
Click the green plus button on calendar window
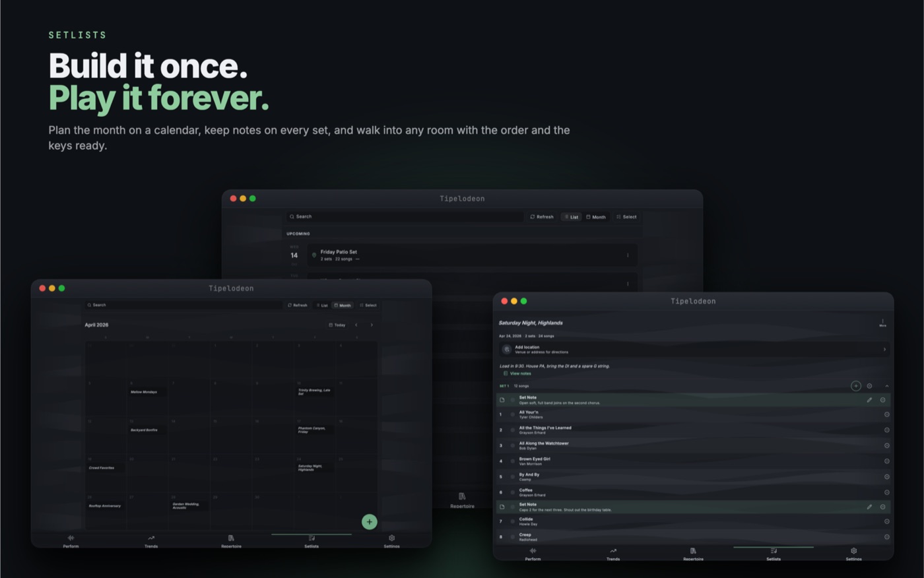[x=369, y=522]
